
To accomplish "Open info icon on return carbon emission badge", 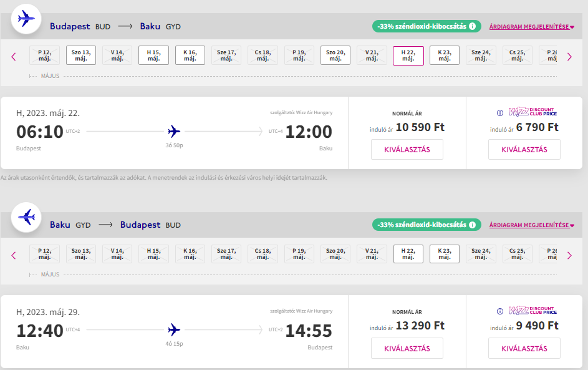I will [x=473, y=225].
